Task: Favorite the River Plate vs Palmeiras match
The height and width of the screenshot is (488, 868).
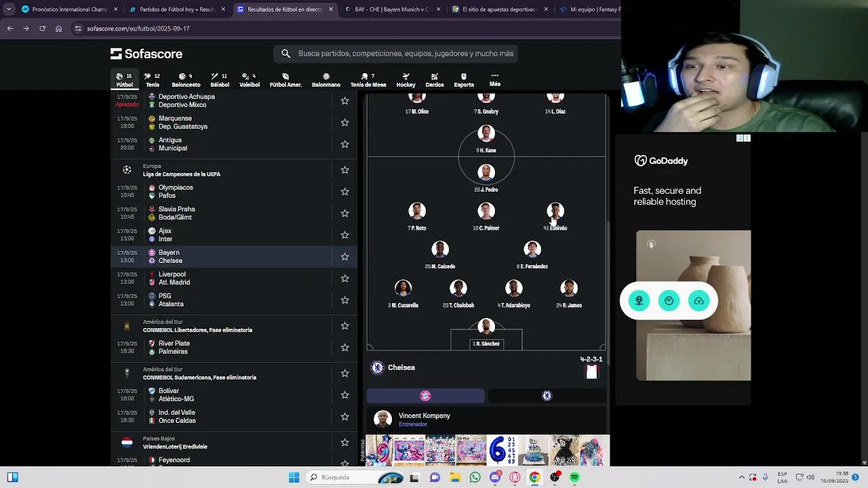Action: point(344,348)
